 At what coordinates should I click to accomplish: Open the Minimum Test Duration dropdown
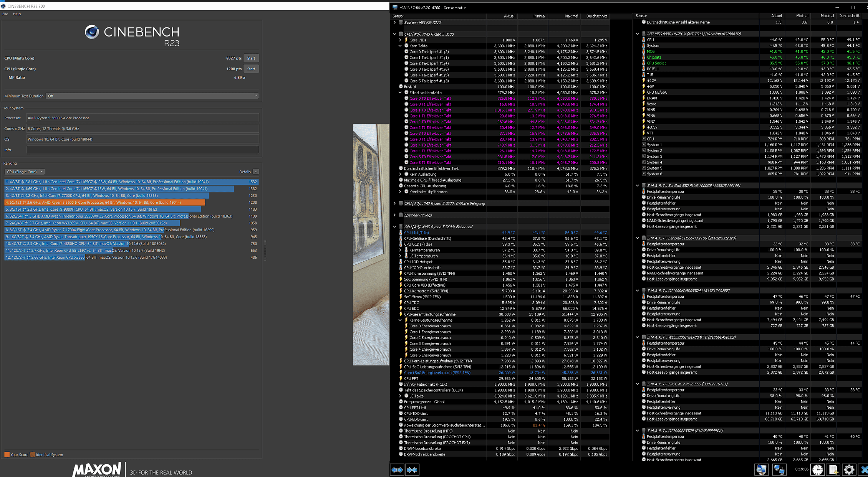pos(152,96)
